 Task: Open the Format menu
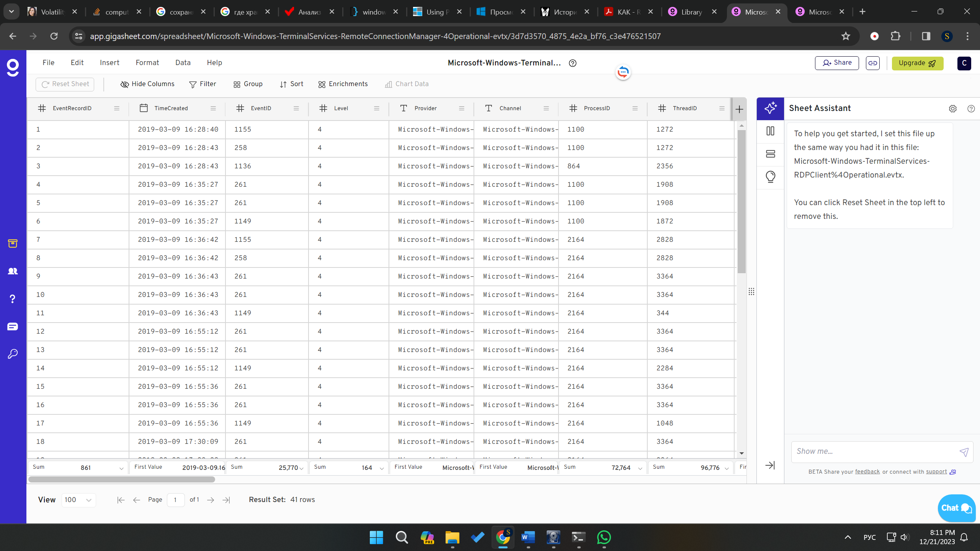[147, 63]
